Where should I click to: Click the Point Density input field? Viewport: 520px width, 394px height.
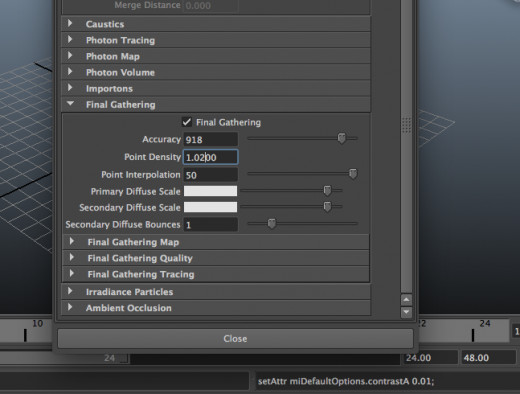point(211,157)
